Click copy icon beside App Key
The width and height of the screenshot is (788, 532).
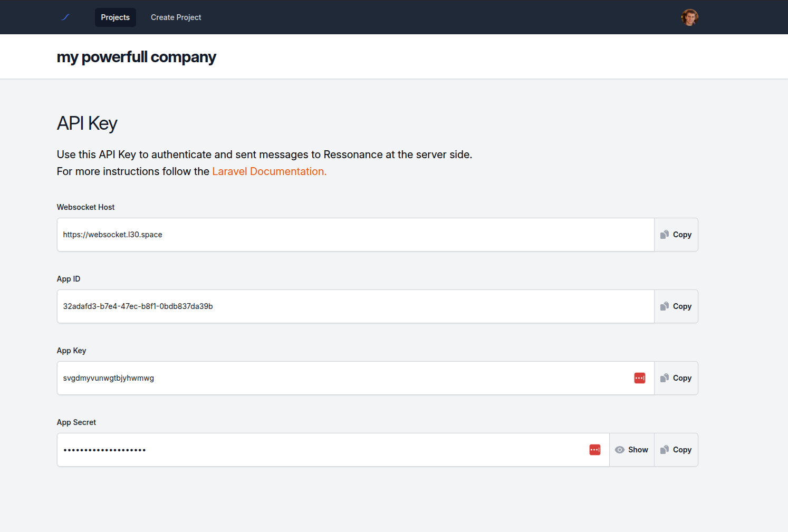(x=665, y=378)
